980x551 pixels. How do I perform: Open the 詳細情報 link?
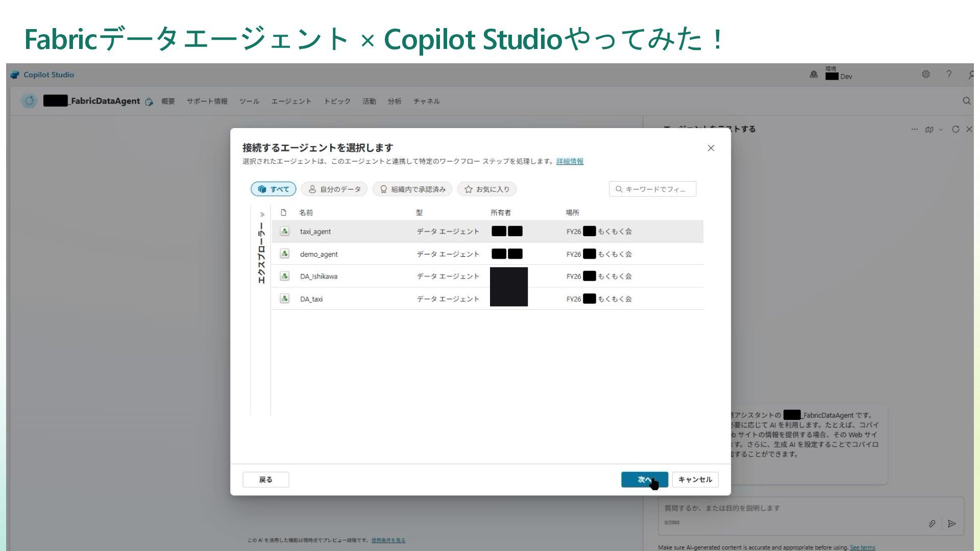570,162
